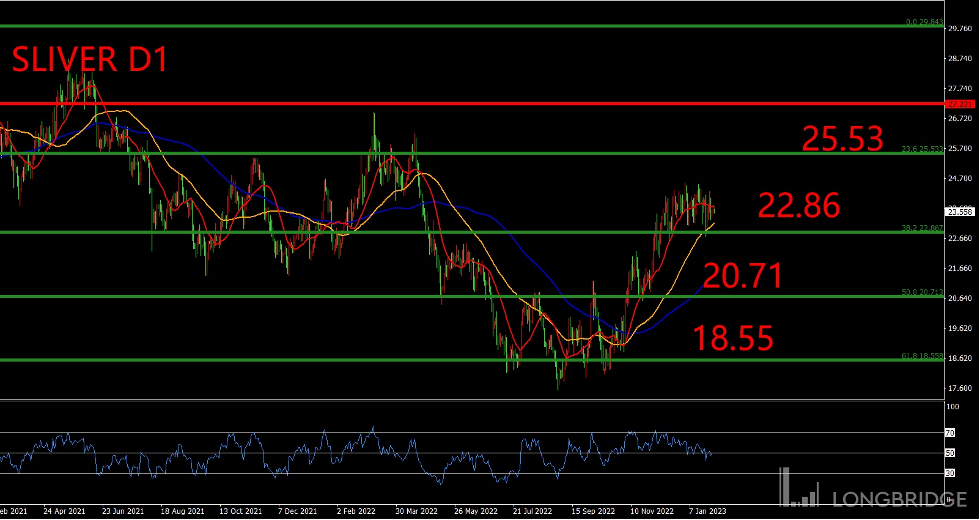Select the current price tag 23.558

960,212
